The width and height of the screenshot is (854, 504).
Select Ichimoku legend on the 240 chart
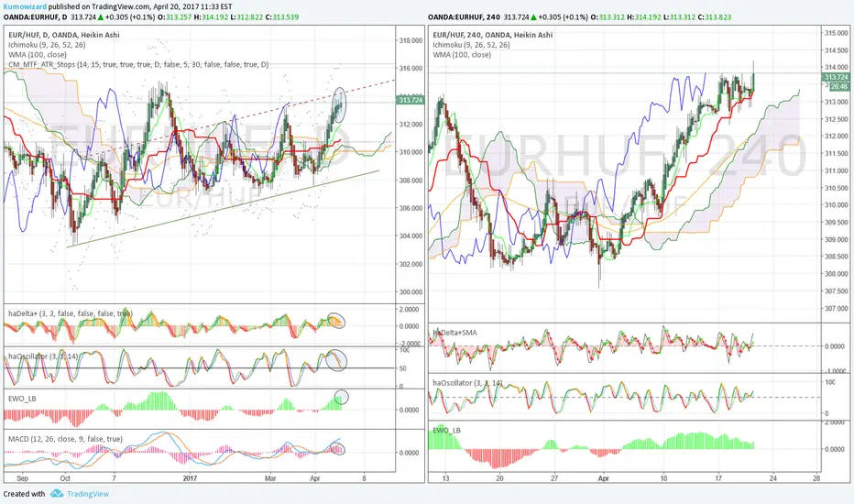point(471,45)
